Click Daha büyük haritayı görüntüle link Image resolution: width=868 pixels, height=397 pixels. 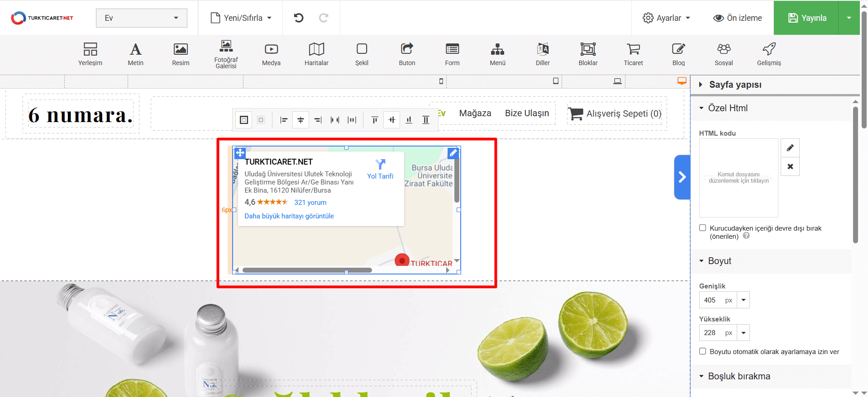tap(289, 216)
